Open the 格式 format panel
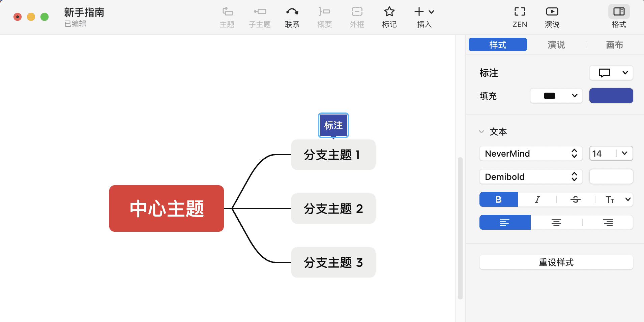This screenshot has height=322, width=644. click(619, 16)
